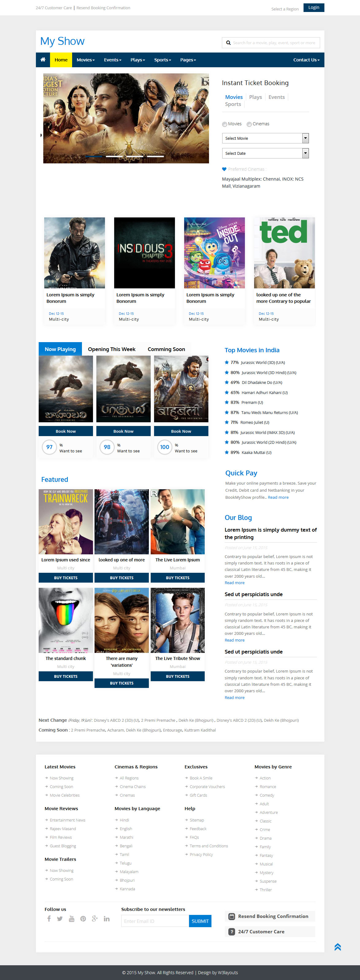Open the Twitter follow icon
The image size is (360, 980).
click(x=60, y=919)
